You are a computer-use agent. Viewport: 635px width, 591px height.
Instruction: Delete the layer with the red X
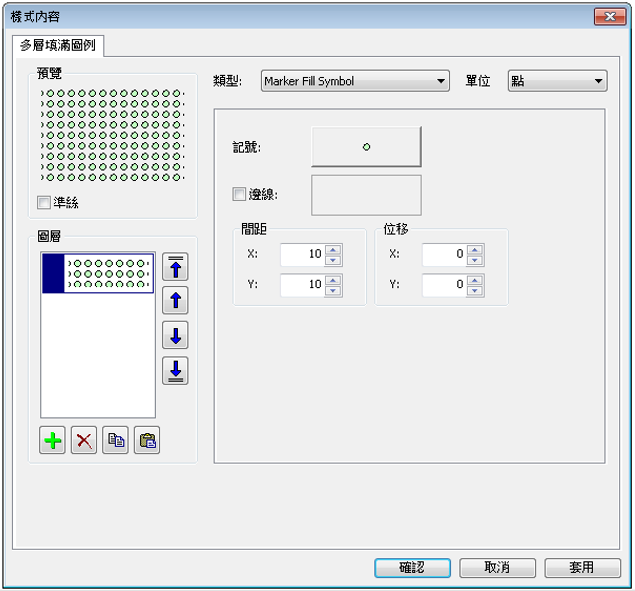pyautogui.click(x=84, y=440)
